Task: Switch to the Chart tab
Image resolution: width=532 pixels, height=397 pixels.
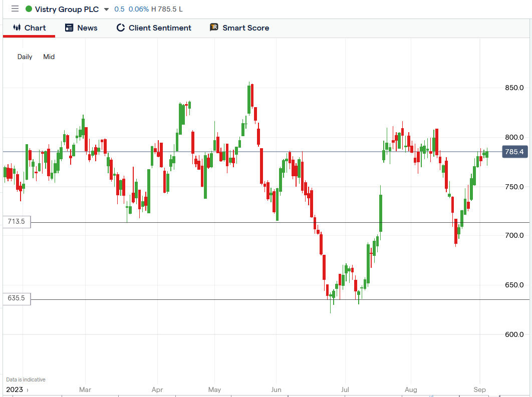Action: coord(29,28)
